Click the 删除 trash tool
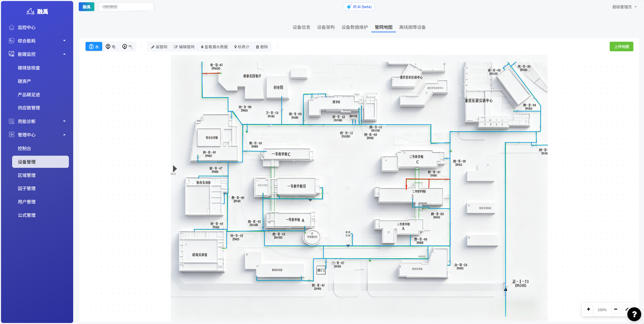Viewport: 644px width, 324px height. (x=262, y=47)
